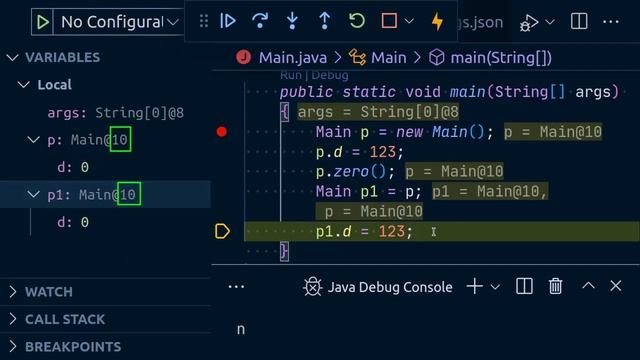640x360 pixels.
Task: Create a new terminal with plus
Action: coord(475,287)
